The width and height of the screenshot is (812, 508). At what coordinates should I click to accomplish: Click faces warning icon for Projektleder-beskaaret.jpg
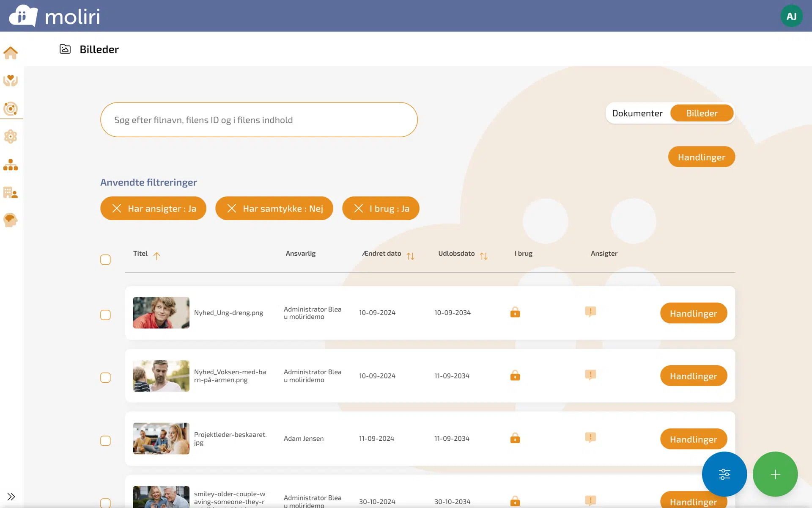coord(590,437)
